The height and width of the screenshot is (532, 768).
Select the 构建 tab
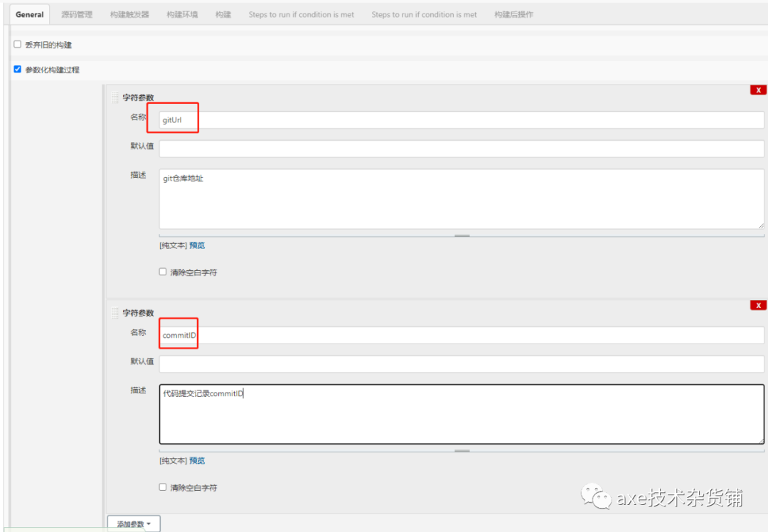click(223, 15)
